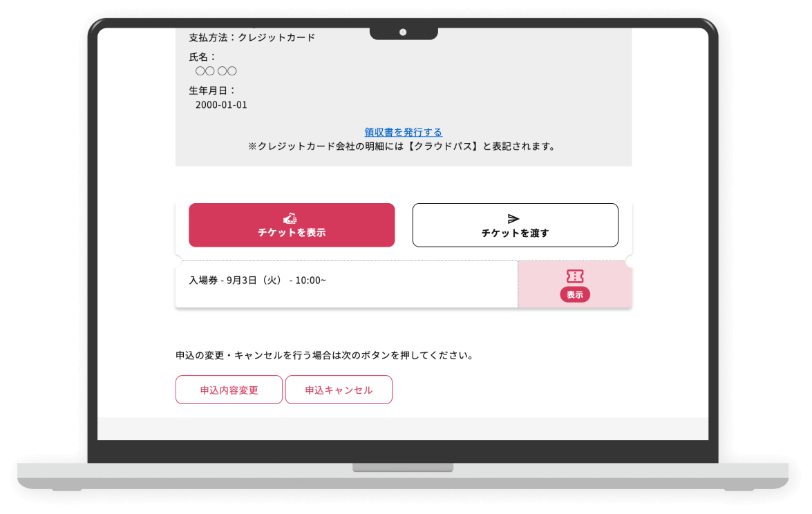Open the 領収書を発行する receipt link
The image size is (812, 514).
tap(404, 132)
